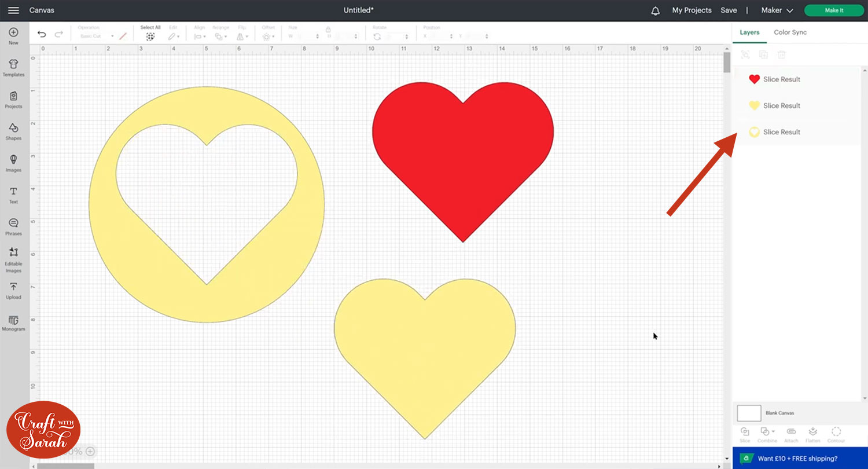Screen dimensions: 868x469
Task: Click the Blank Canvas color swatch
Action: click(749, 413)
